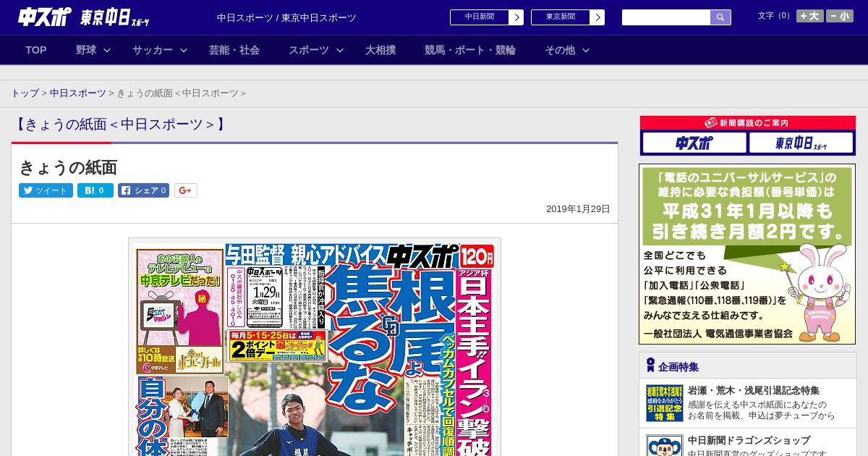Share via Twitter ツイート button
This screenshot has height=456, width=868.
46,190
